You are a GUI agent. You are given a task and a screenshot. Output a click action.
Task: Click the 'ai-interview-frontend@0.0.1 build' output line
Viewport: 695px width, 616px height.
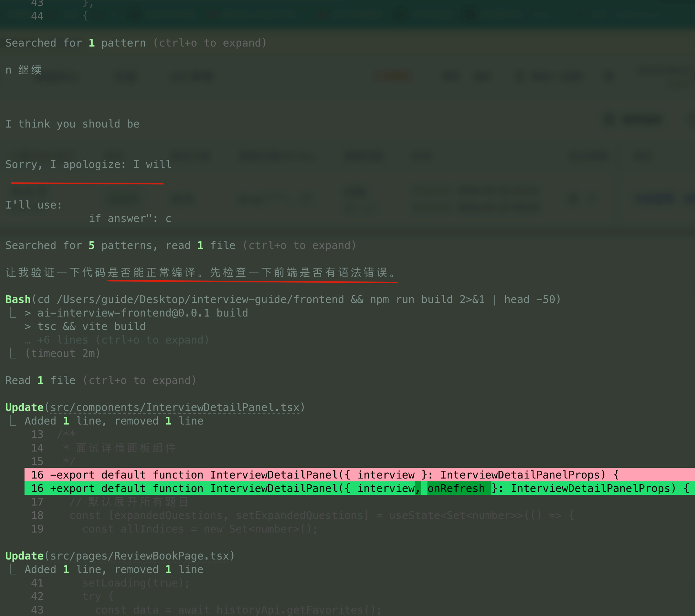(x=142, y=313)
